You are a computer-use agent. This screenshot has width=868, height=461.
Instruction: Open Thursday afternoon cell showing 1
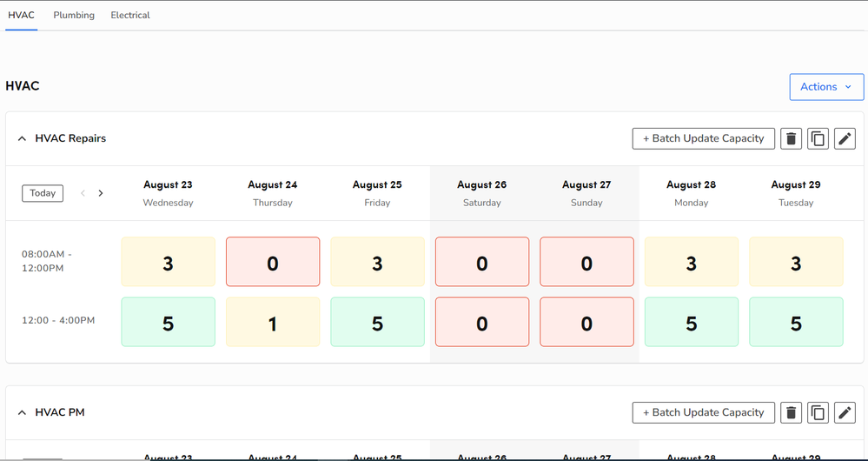(x=273, y=322)
